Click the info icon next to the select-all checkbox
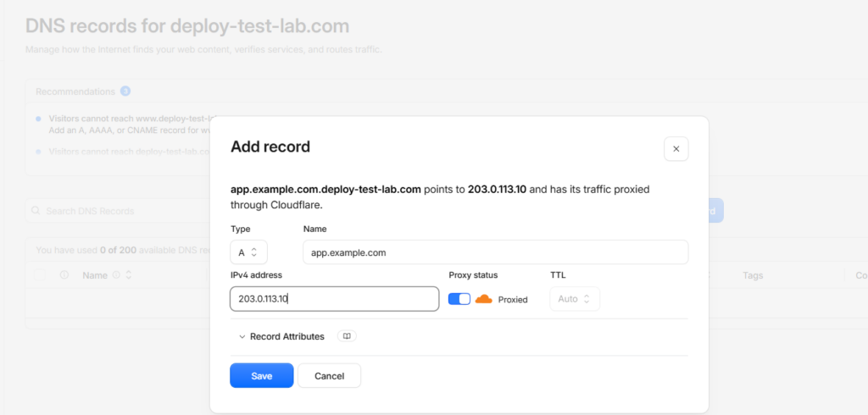868x415 pixels. (64, 275)
